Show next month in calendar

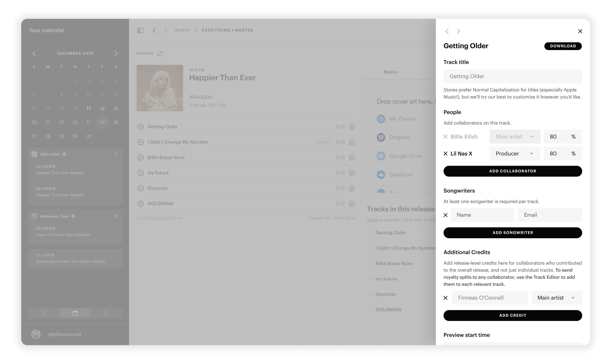116,54
